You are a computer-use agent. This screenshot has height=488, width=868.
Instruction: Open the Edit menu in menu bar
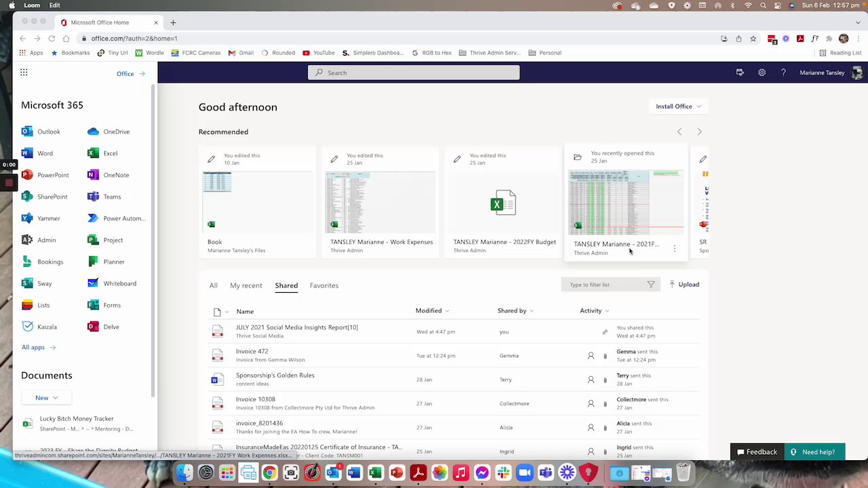(54, 5)
